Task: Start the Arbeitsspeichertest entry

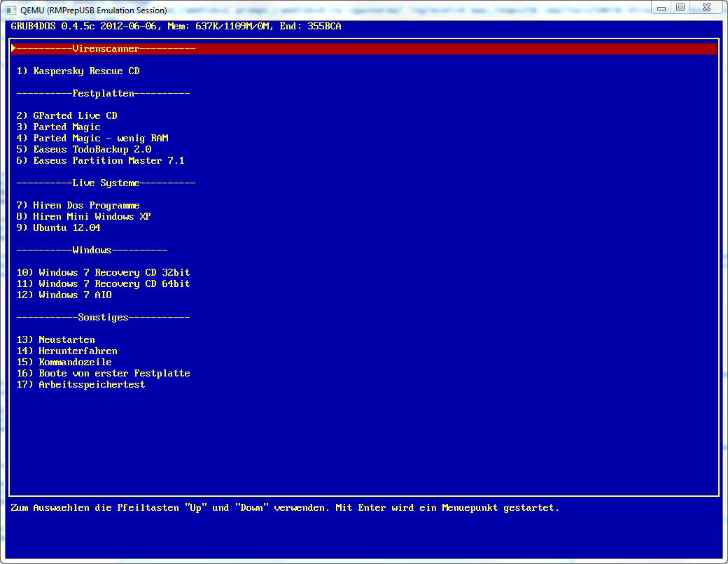Action: click(80, 384)
